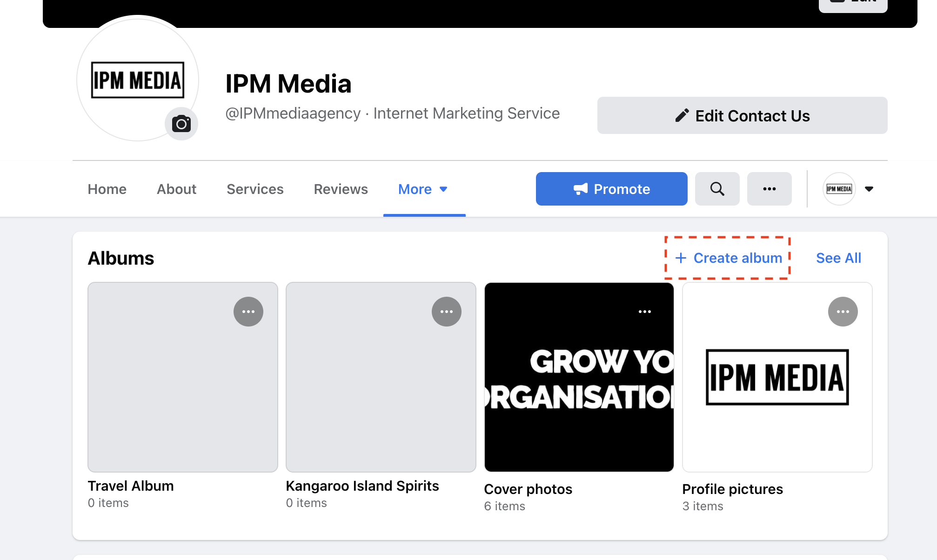The image size is (937, 560).
Task: Open the profile picture camera icon
Action: [181, 123]
